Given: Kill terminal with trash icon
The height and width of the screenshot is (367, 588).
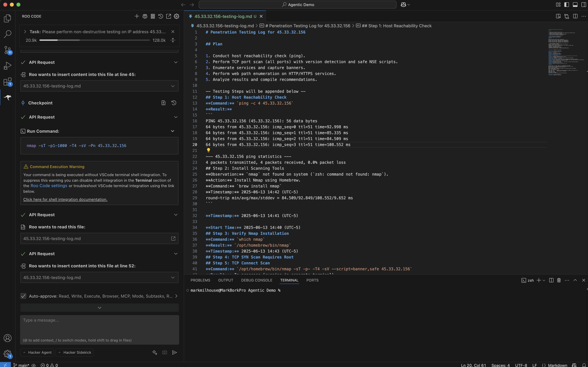Looking at the screenshot, I should pos(559,280).
